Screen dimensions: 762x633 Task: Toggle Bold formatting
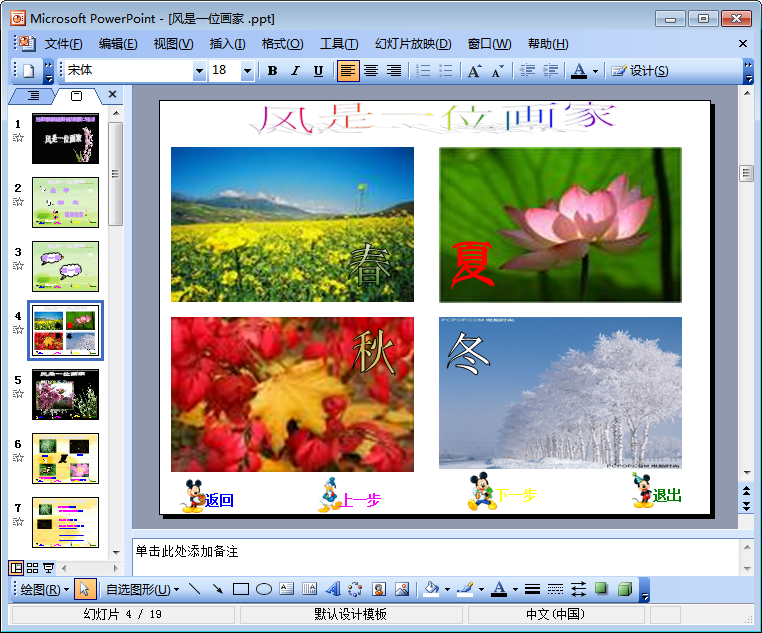[x=272, y=71]
